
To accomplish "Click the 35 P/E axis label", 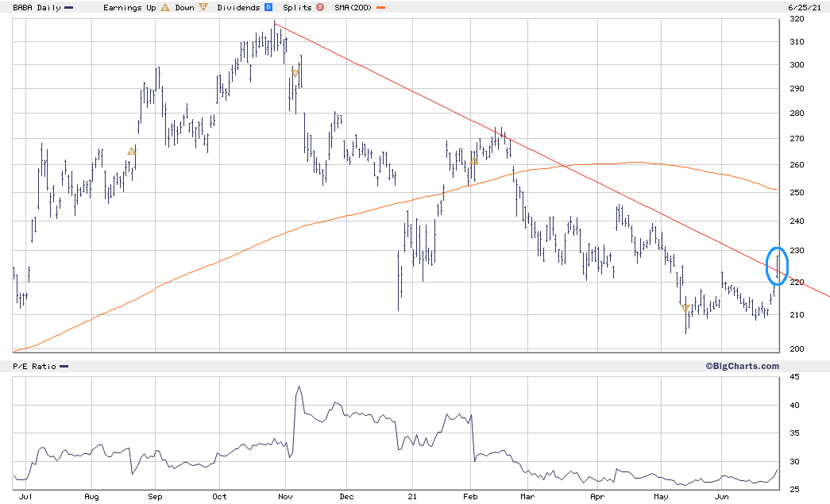I will 794,433.
